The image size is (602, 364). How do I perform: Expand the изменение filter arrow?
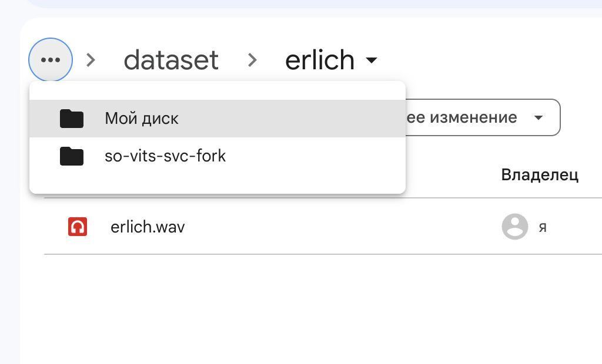point(539,117)
